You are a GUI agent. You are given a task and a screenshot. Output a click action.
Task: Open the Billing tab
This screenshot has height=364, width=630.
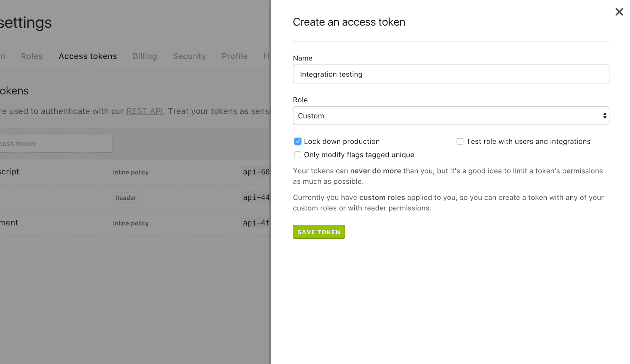pos(145,56)
